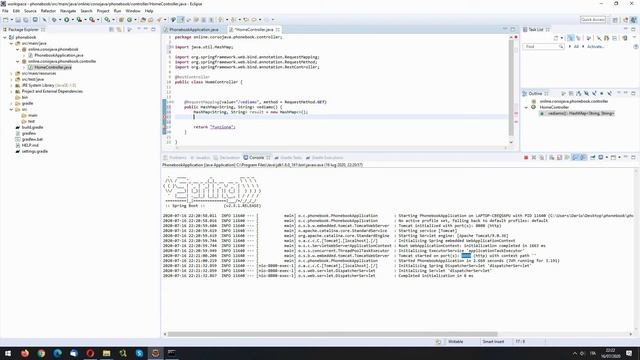The height and width of the screenshot is (360, 640).
Task: Click Quick Access box
Action: coord(593,20)
